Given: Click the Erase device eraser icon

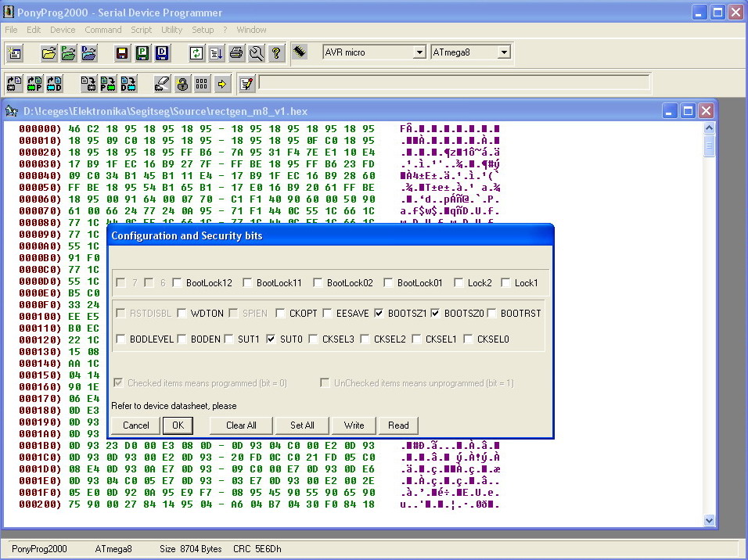Looking at the screenshot, I should coord(162,84).
